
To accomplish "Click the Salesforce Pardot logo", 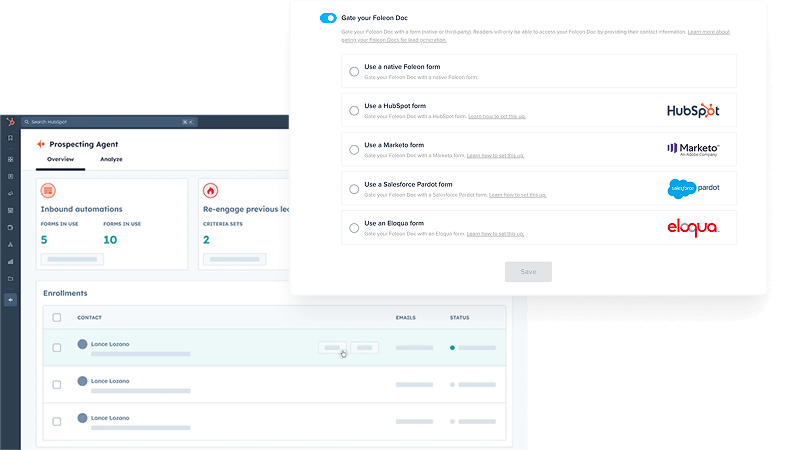I will (x=693, y=188).
